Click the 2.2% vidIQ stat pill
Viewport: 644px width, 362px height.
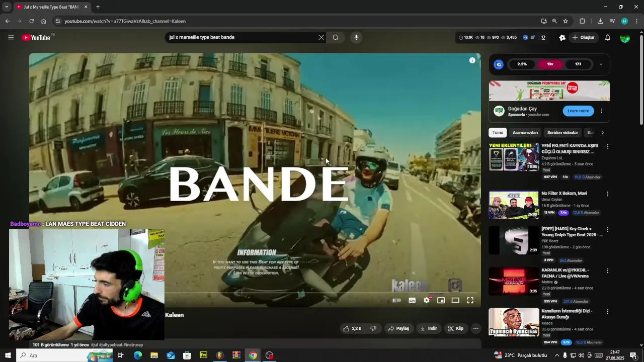tap(522, 64)
